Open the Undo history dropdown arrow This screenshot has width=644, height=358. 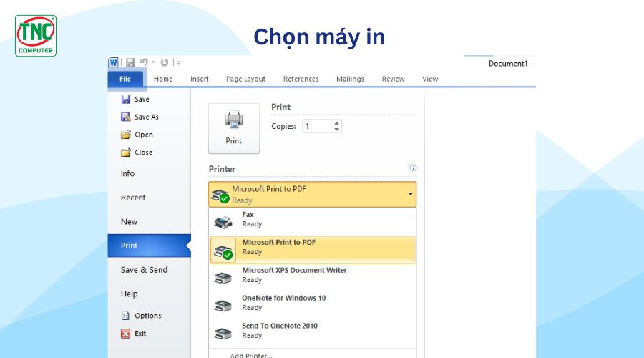point(153,62)
